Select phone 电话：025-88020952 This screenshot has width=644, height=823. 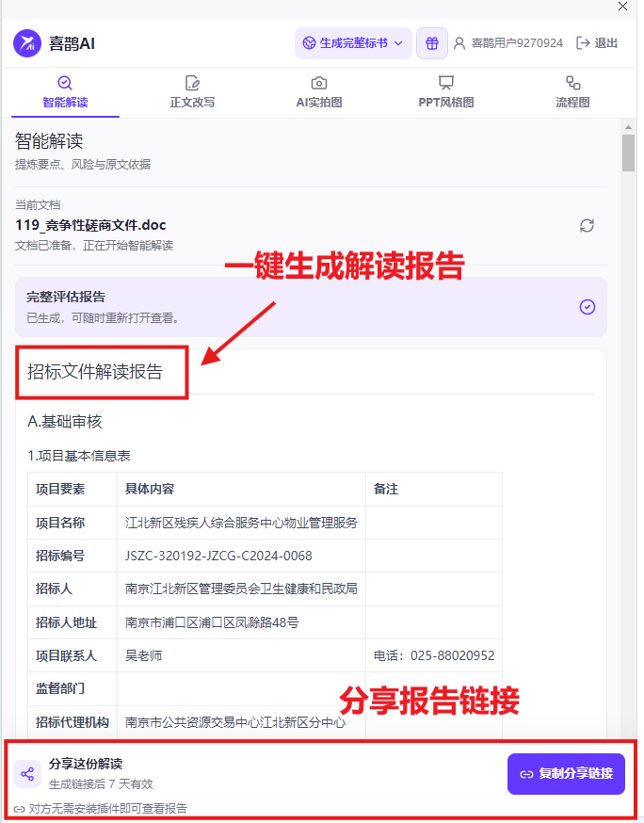[x=434, y=655]
